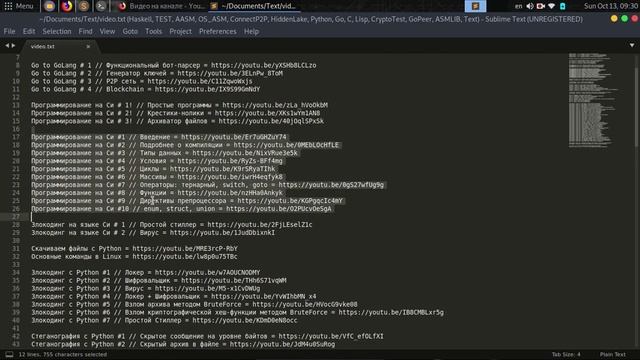Click the Генератор ключей line

coord(157,73)
